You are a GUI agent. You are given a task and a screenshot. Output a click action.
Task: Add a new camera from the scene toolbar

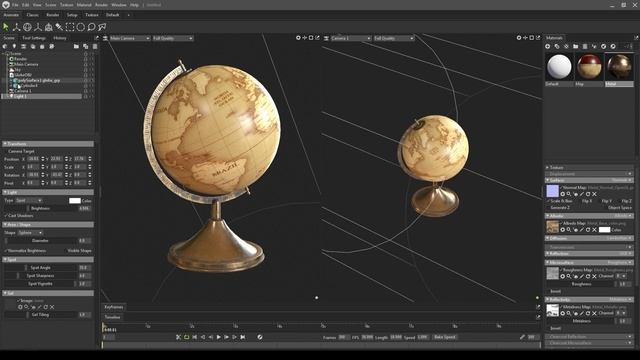click(24, 47)
